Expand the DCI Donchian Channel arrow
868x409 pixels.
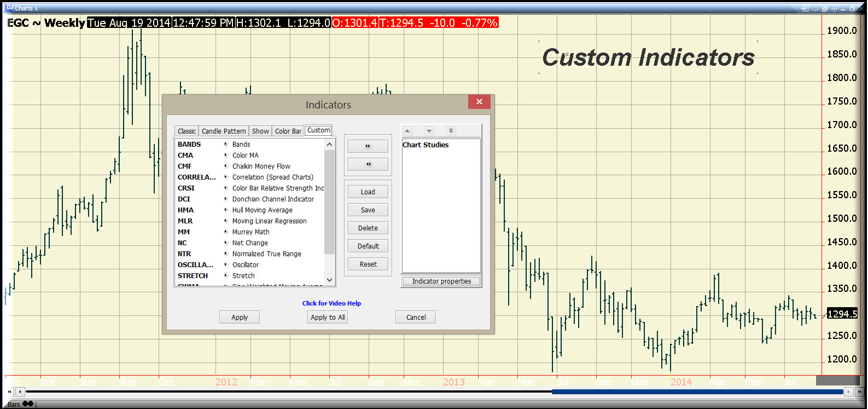click(225, 199)
